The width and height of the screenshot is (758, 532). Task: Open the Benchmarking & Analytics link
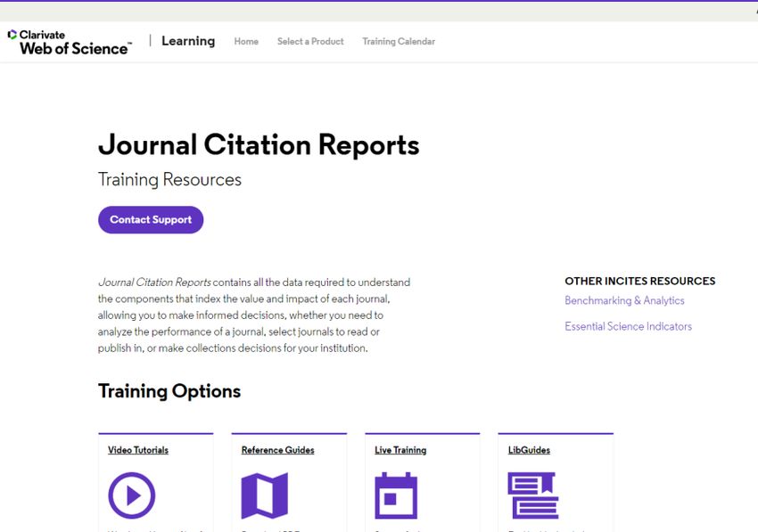pos(624,300)
